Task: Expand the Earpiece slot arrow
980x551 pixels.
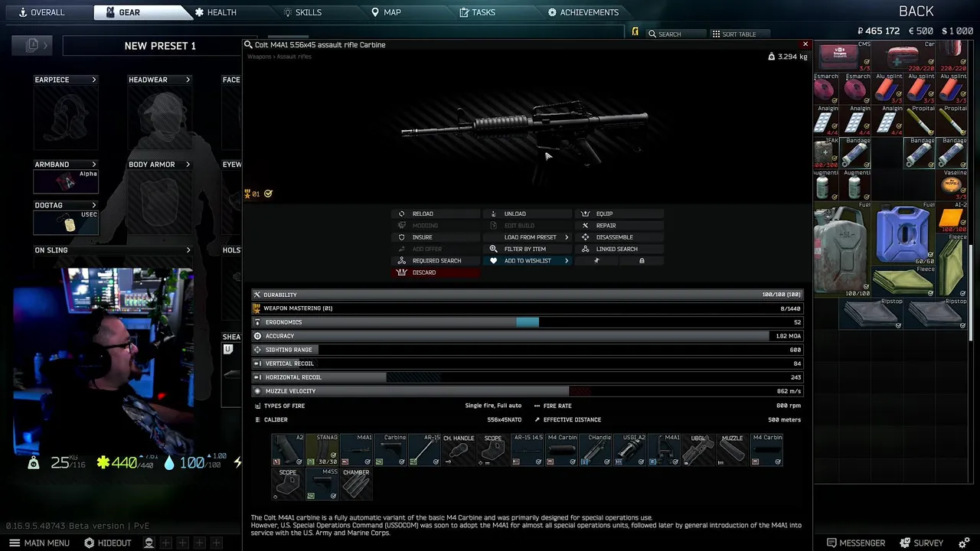Action: [x=94, y=80]
